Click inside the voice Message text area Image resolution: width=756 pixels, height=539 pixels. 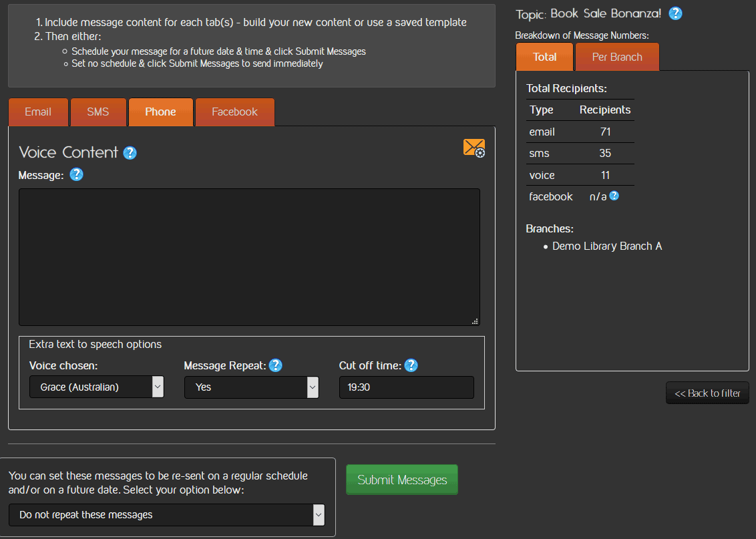click(249, 257)
